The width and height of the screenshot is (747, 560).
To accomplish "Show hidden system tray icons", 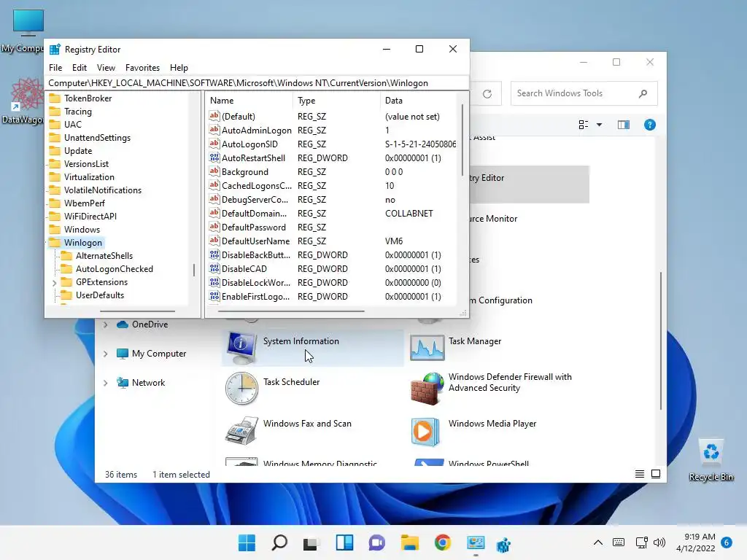I will (x=598, y=542).
